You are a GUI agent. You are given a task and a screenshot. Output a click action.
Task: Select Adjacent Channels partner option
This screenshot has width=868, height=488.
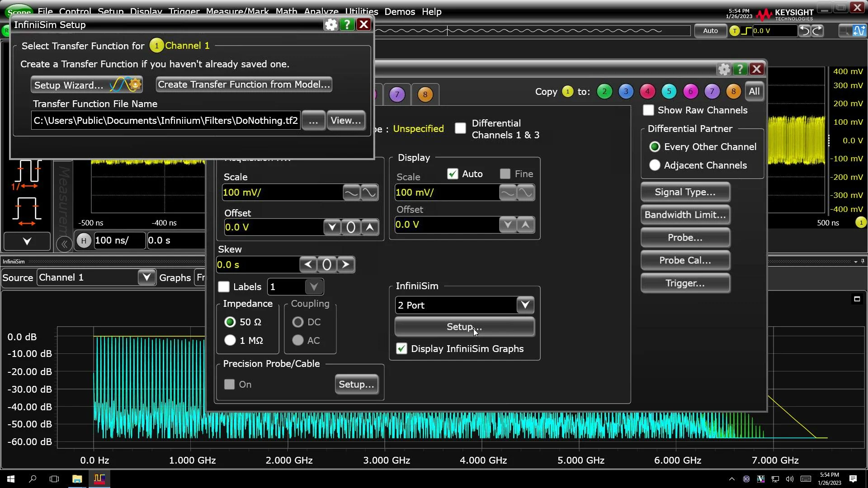click(x=655, y=165)
